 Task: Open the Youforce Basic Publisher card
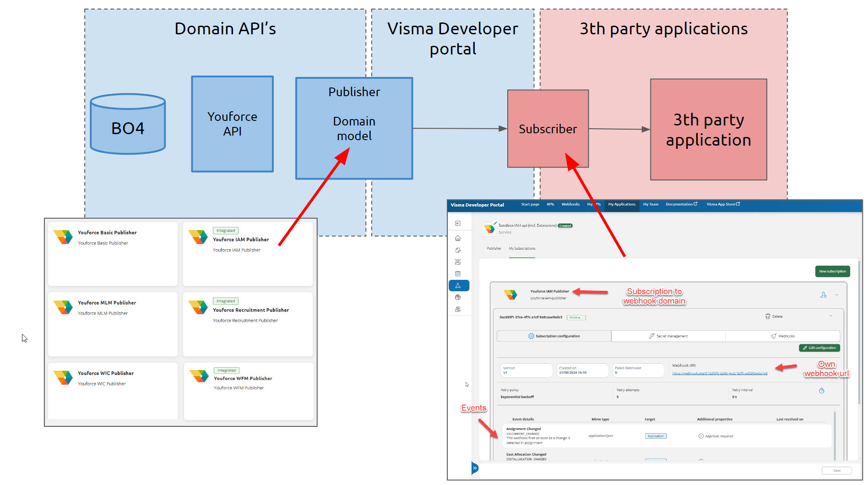[113, 254]
